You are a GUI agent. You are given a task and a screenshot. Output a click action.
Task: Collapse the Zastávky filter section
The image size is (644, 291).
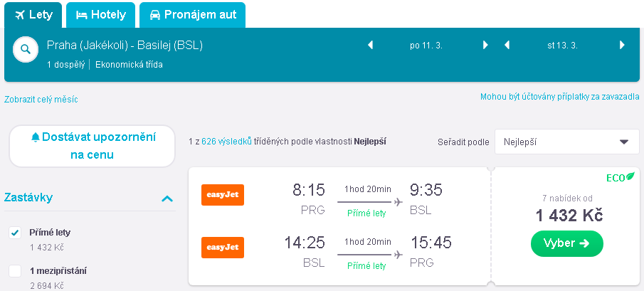pyautogui.click(x=167, y=199)
